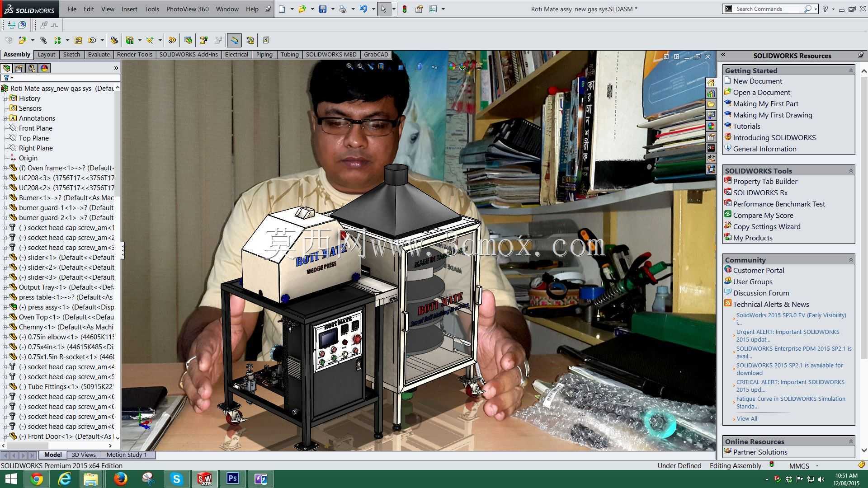Click the Insert Components icon
The height and width of the screenshot is (488, 868).
[22, 40]
